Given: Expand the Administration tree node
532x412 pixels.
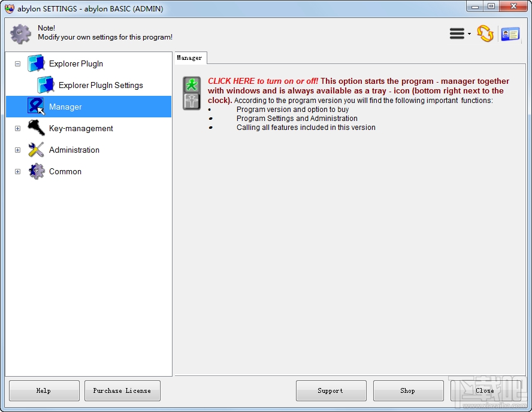Looking at the screenshot, I should coord(17,150).
